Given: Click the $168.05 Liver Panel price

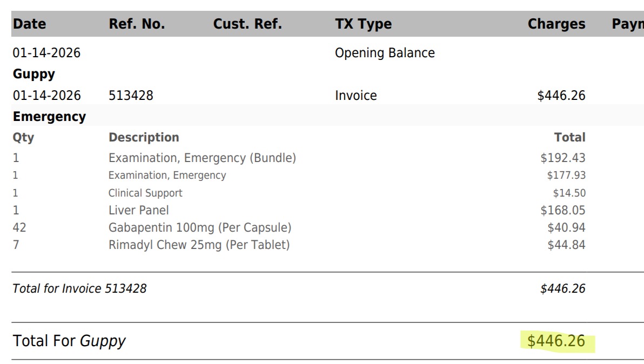Looking at the screenshot, I should (x=562, y=210).
